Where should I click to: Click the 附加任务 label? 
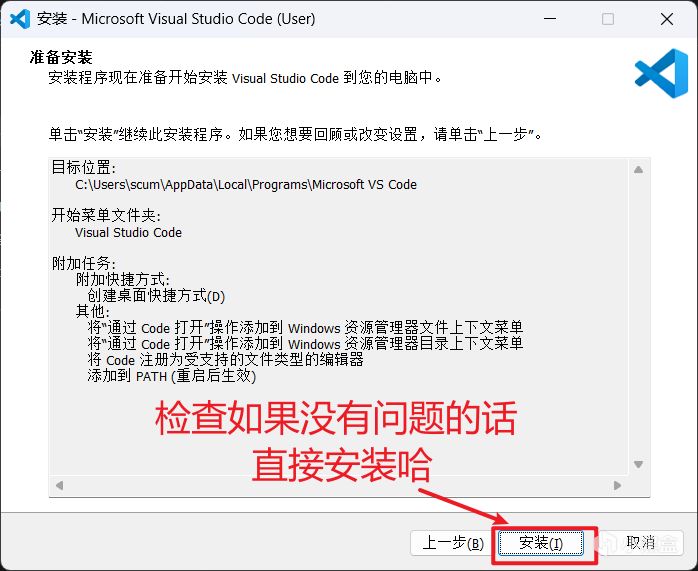pyautogui.click(x=84, y=263)
